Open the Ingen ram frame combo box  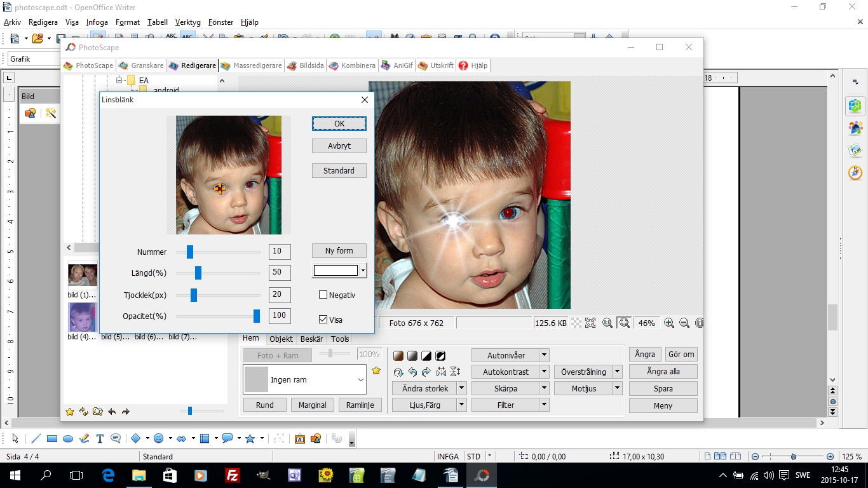coord(305,379)
